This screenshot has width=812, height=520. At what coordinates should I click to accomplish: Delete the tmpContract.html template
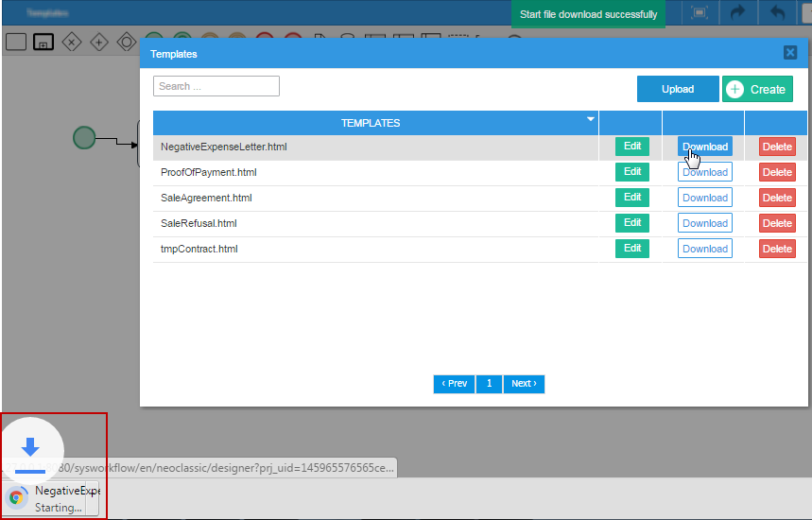coord(777,249)
